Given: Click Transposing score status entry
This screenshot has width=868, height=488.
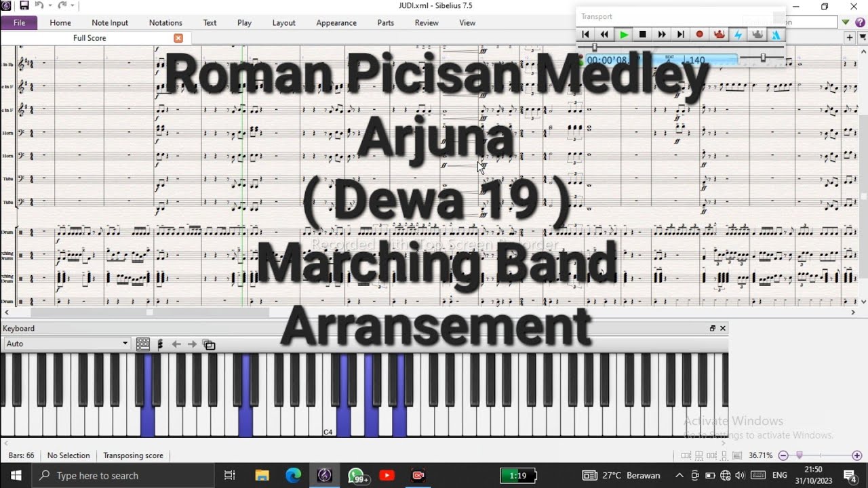Looking at the screenshot, I should coord(133,455).
